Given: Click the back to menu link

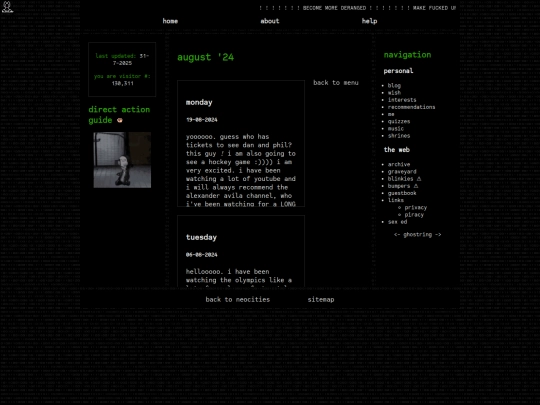Looking at the screenshot, I should [336, 83].
